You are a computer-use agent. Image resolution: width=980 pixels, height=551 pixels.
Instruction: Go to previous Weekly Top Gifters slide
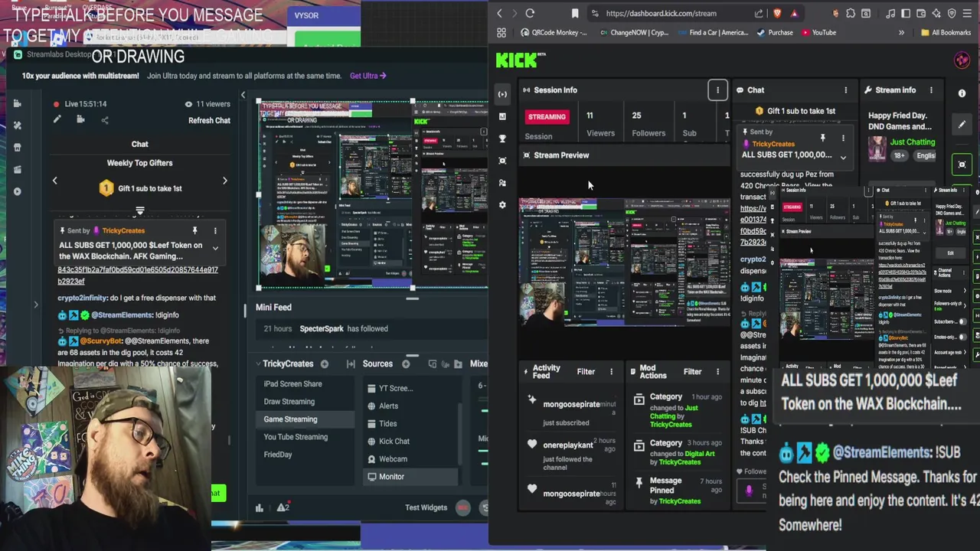[x=54, y=181]
